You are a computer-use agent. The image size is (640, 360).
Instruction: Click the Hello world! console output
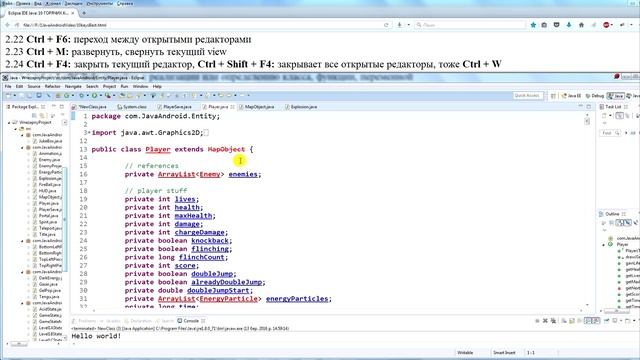(x=96, y=336)
